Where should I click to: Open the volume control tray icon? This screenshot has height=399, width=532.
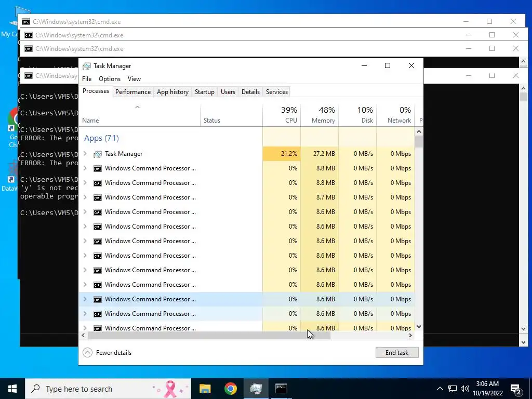click(464, 389)
